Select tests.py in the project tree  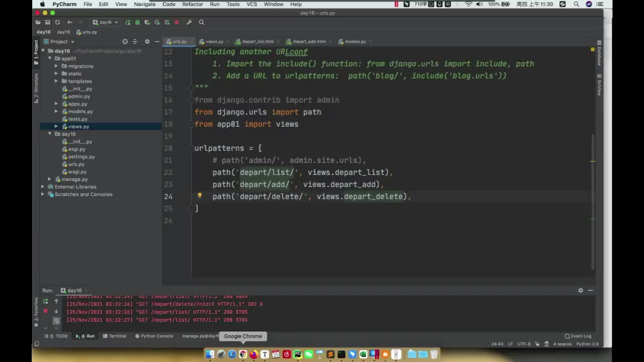click(77, 119)
